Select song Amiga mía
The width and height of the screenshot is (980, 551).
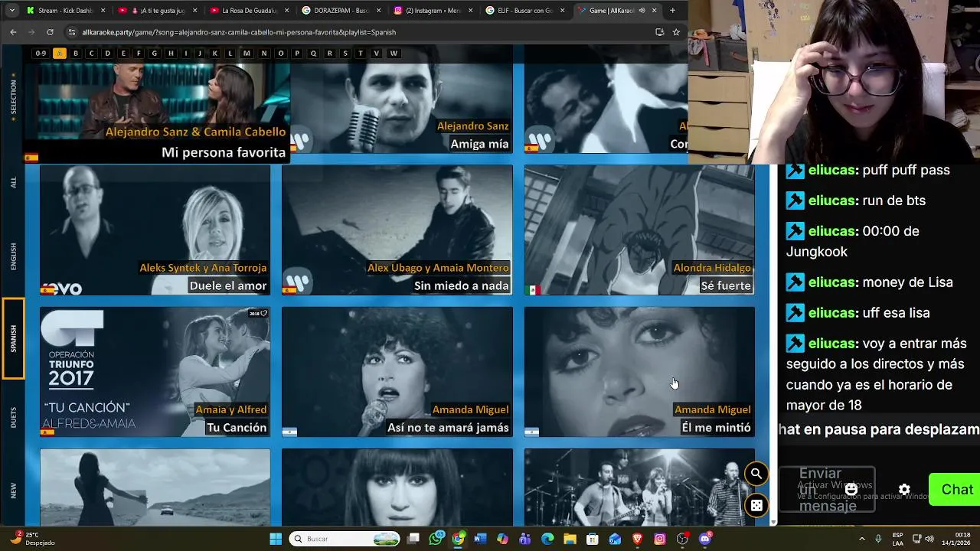(x=401, y=108)
